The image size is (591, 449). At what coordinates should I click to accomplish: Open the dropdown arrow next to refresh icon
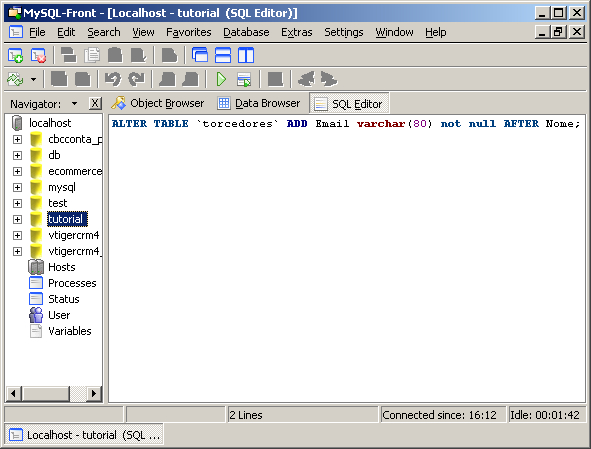34,80
